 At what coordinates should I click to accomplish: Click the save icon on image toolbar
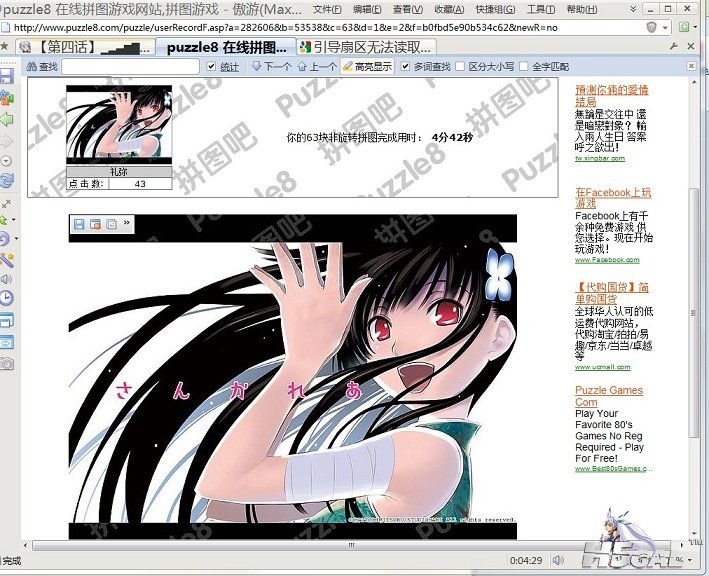tap(79, 225)
